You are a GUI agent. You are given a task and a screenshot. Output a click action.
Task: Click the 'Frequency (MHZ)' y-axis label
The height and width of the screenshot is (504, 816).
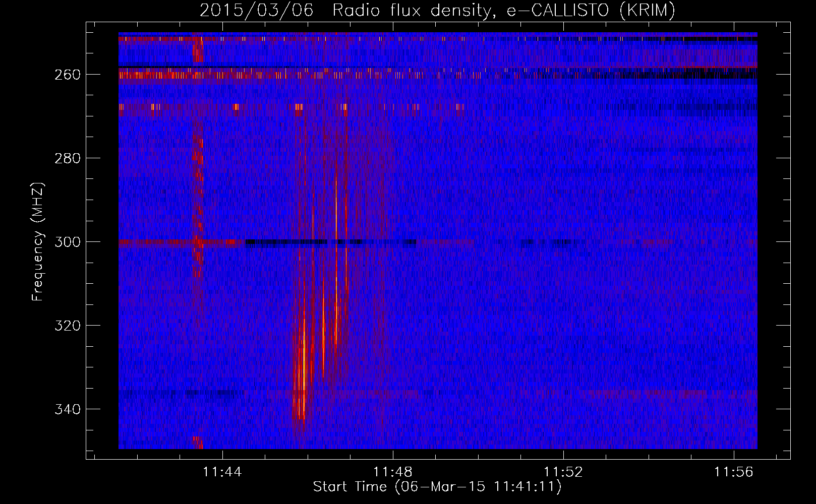pyautogui.click(x=38, y=242)
